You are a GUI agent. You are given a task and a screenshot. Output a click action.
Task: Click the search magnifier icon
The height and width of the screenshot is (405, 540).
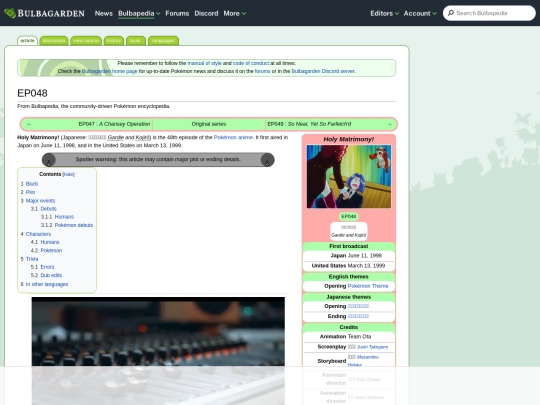pyautogui.click(x=450, y=13)
